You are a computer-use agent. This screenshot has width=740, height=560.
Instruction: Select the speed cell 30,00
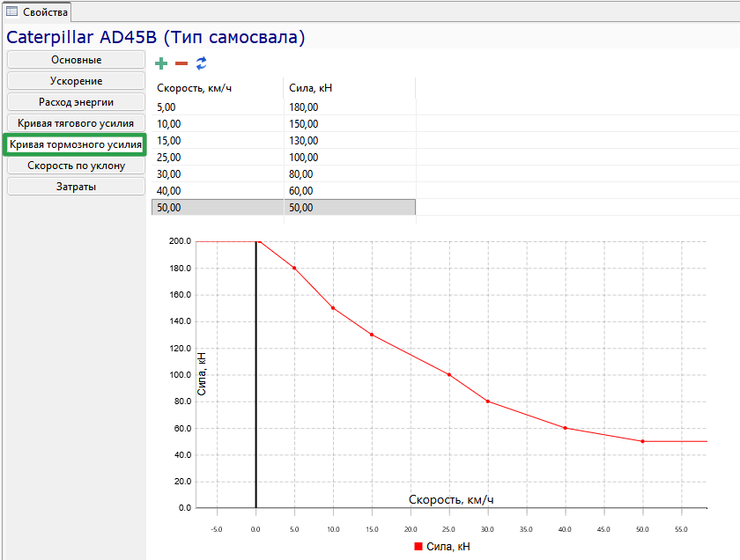tap(218, 174)
